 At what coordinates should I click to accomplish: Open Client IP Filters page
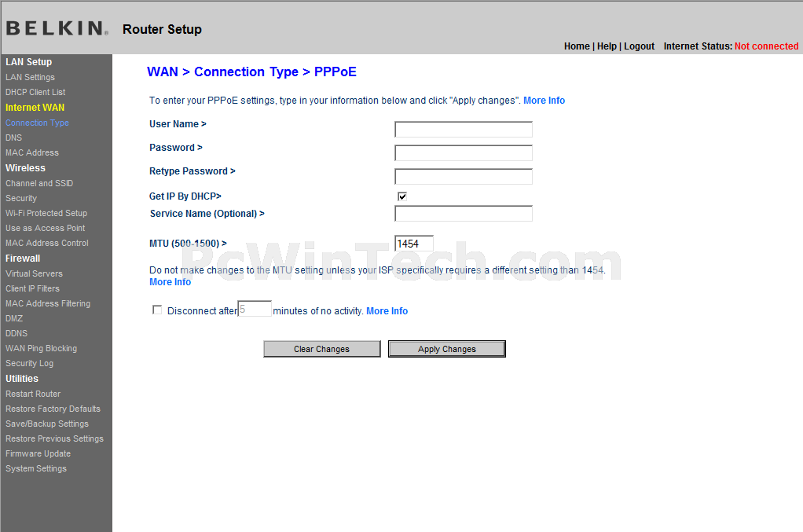(32, 288)
